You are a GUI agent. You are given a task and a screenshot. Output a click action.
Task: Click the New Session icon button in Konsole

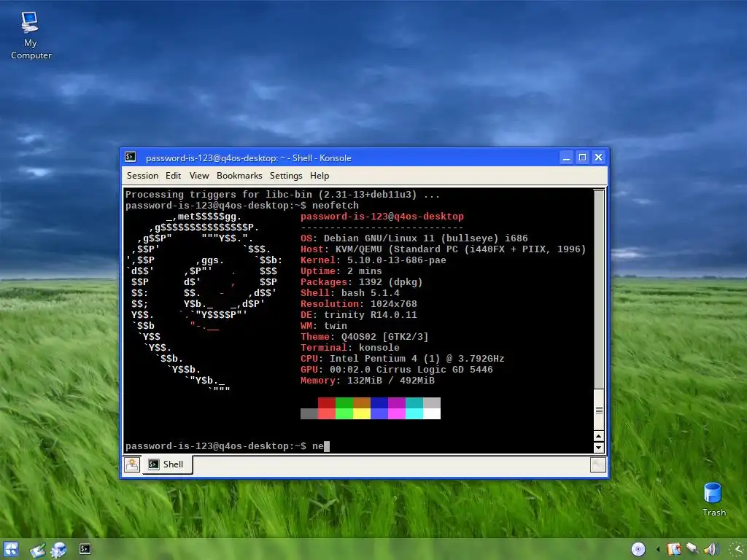[132, 464]
